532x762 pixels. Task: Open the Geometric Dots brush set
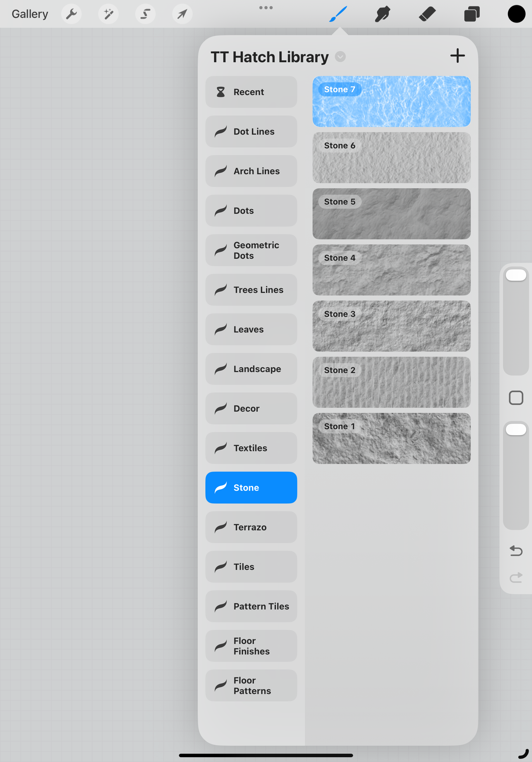click(x=251, y=250)
